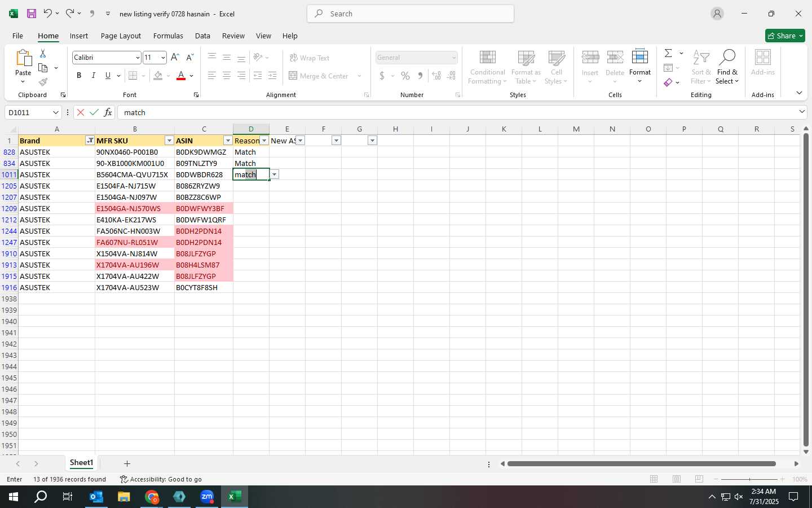Viewport: 812px width, 508px height.
Task: Cut selection with the scissors icon
Action: [x=43, y=53]
